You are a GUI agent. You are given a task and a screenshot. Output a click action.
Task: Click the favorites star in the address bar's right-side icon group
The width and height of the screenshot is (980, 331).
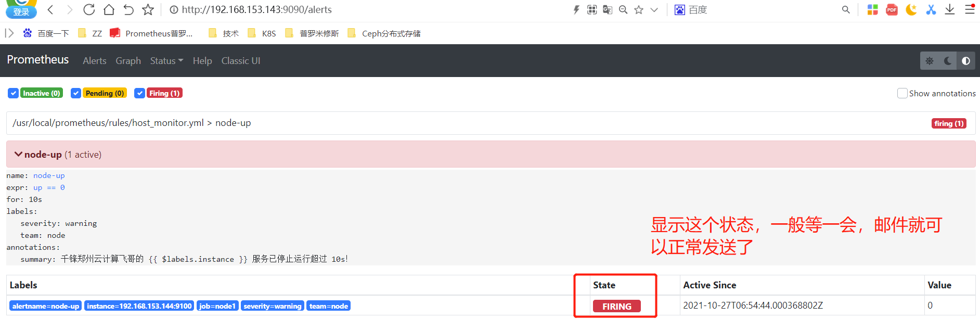(639, 9)
